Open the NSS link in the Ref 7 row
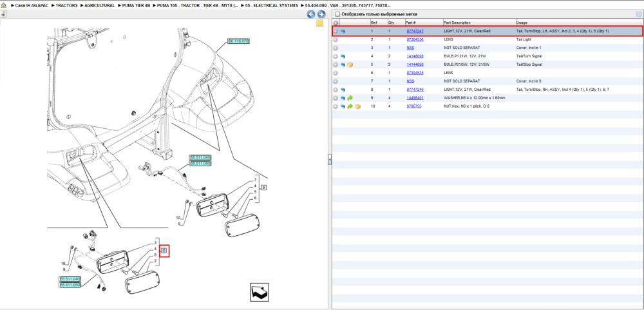Viewport: 644px width, 310px height. 410,81
